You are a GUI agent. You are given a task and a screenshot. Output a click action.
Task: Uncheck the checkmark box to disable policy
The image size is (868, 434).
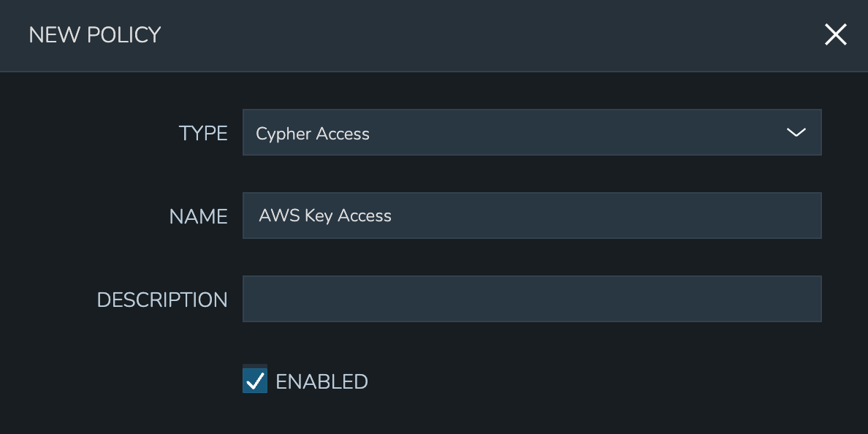[x=255, y=381]
